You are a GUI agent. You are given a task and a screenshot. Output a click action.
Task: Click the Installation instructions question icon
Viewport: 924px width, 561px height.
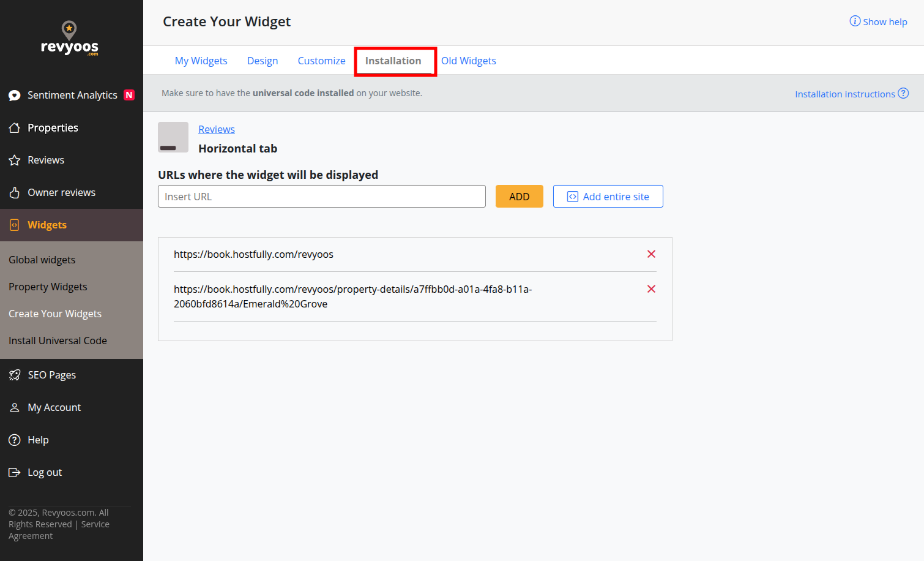(903, 93)
